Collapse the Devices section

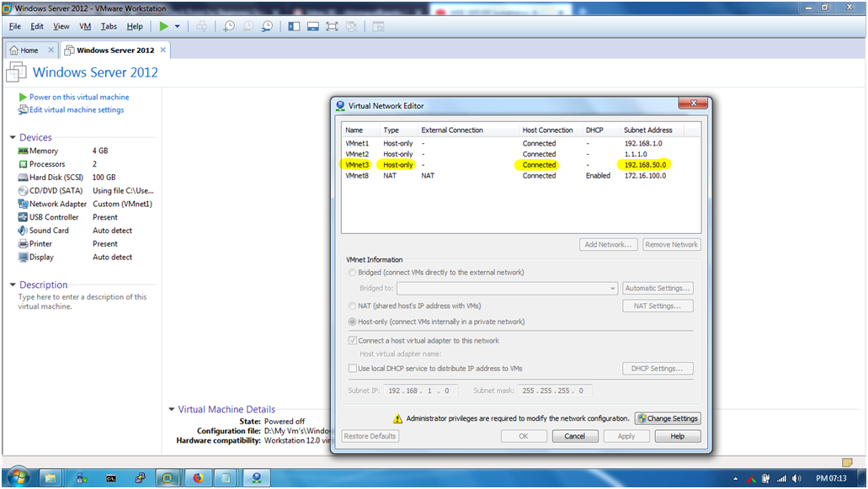(x=13, y=137)
